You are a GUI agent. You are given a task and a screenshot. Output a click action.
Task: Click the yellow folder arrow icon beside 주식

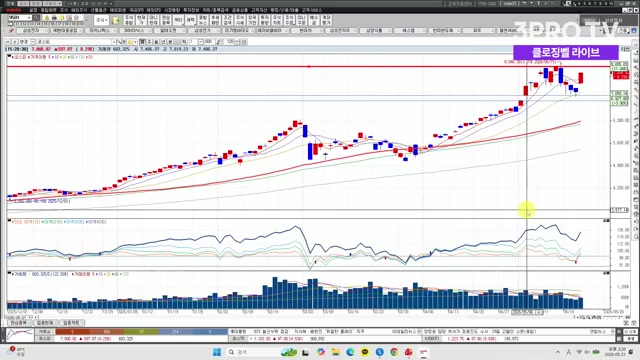pos(116,20)
